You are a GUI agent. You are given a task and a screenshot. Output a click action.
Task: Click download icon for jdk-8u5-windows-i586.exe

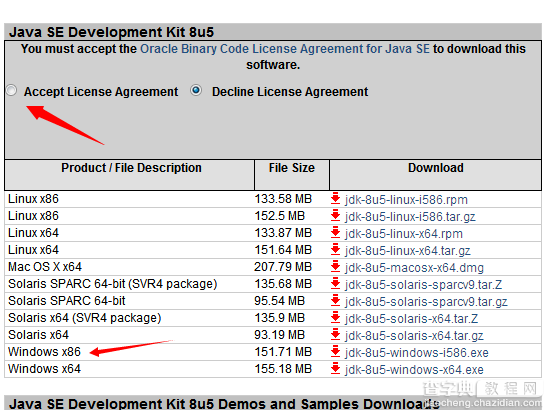tap(335, 352)
